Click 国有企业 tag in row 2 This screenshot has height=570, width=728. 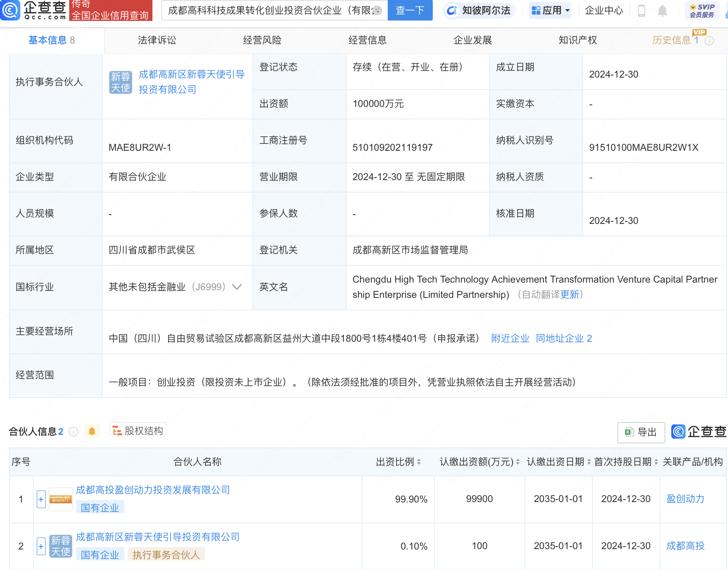click(100, 555)
